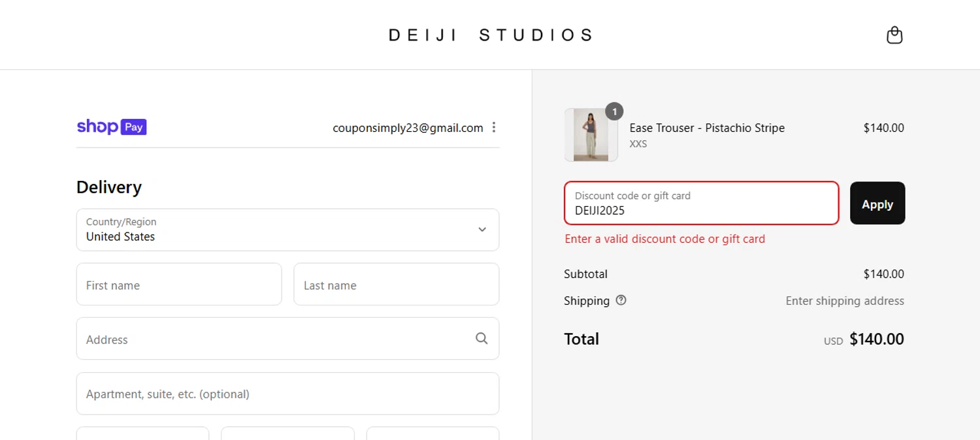Open the Country/Region dropdown
This screenshot has width=980, height=440.
(287, 230)
